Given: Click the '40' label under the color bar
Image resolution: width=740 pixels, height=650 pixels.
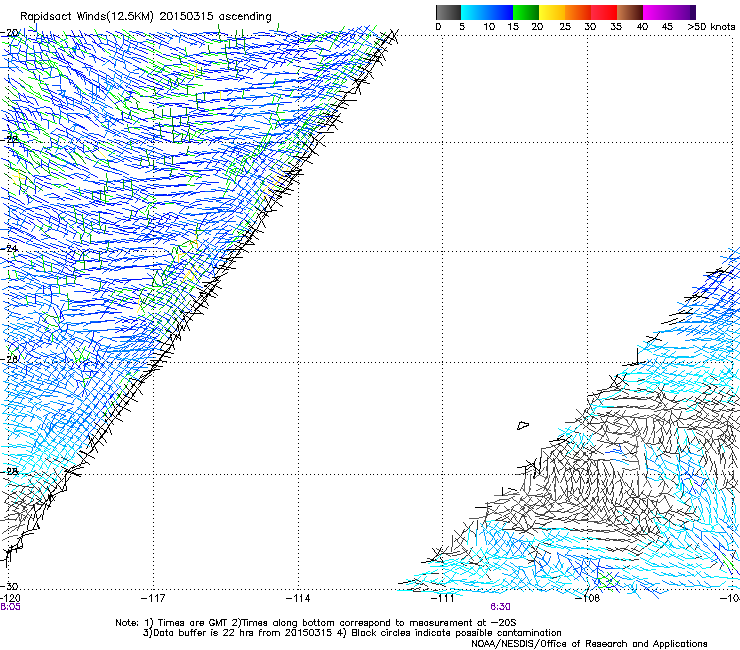Looking at the screenshot, I should click(642, 27).
